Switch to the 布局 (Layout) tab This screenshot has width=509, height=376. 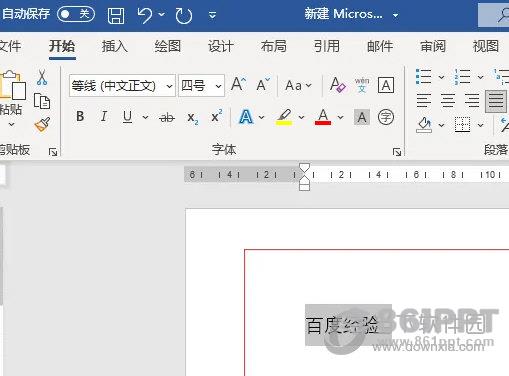tap(274, 46)
